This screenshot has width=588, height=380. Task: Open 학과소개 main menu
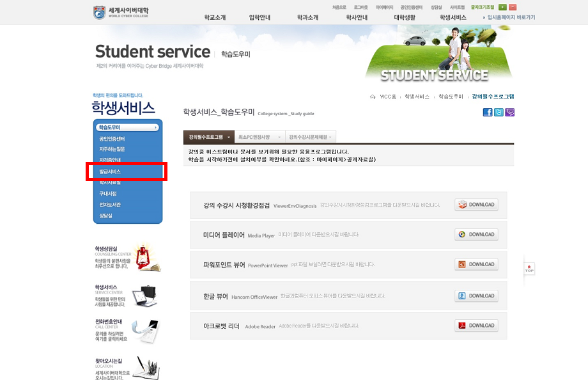tap(308, 18)
